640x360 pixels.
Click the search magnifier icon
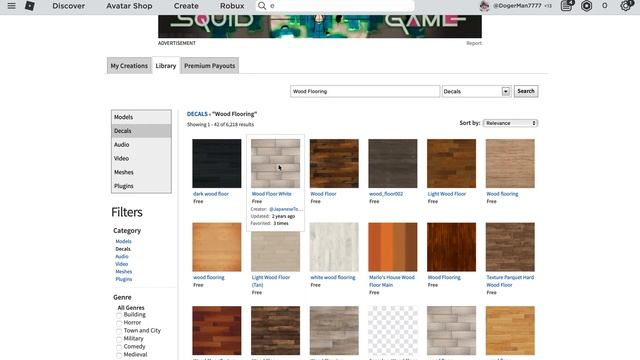coord(262,6)
